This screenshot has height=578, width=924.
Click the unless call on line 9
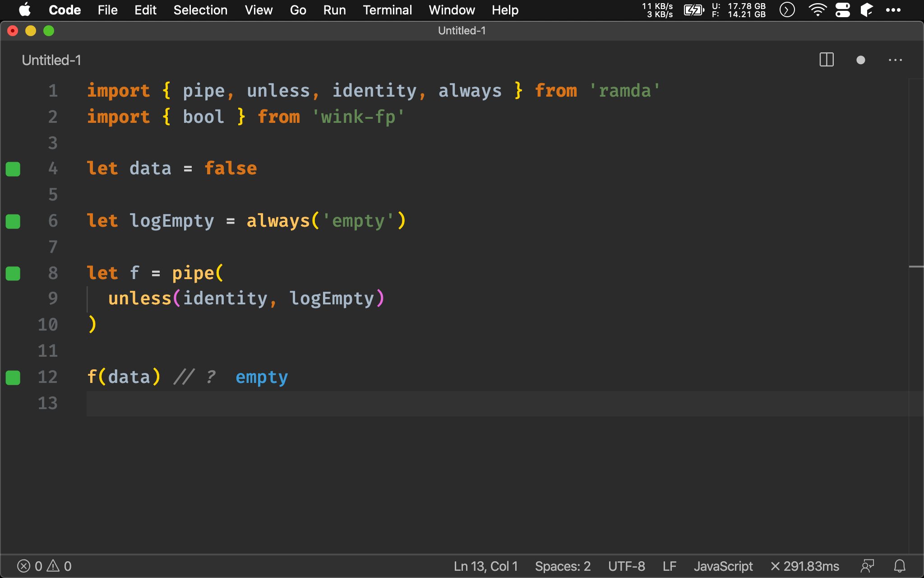pyautogui.click(x=140, y=298)
